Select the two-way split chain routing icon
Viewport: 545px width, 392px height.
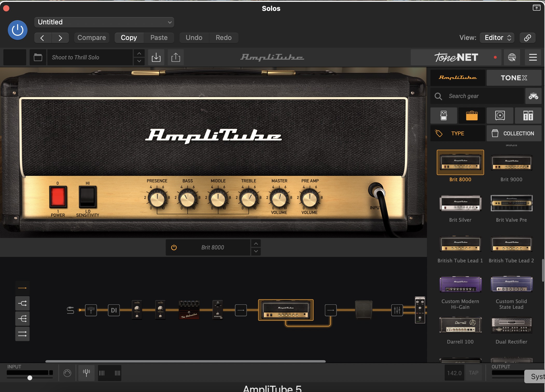[22, 303]
